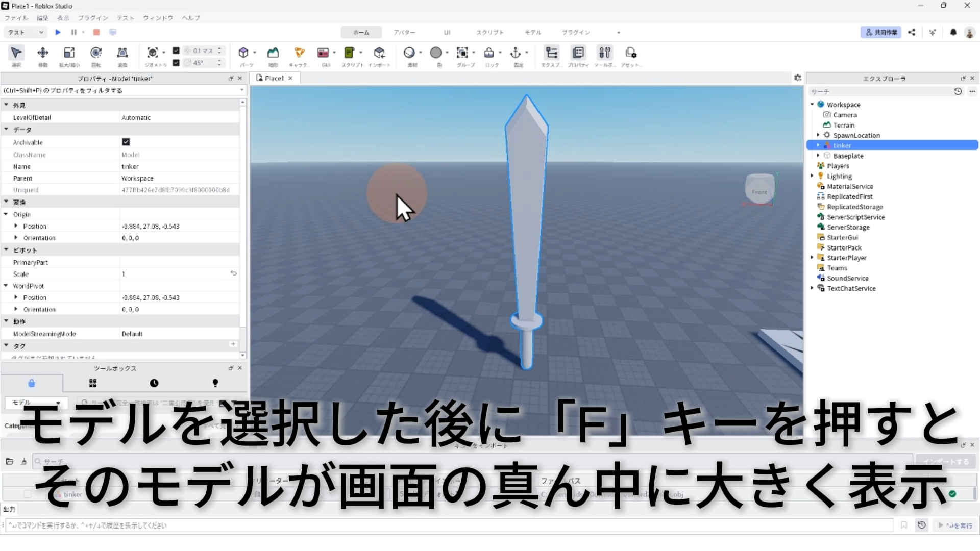This screenshot has width=980, height=551.
Task: Click the Collaborate button
Action: point(881,32)
